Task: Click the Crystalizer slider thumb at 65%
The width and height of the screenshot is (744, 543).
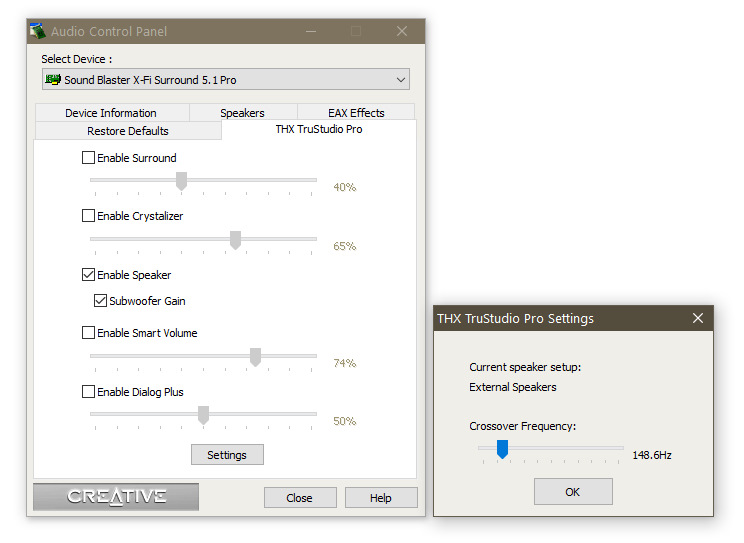Action: [x=235, y=240]
